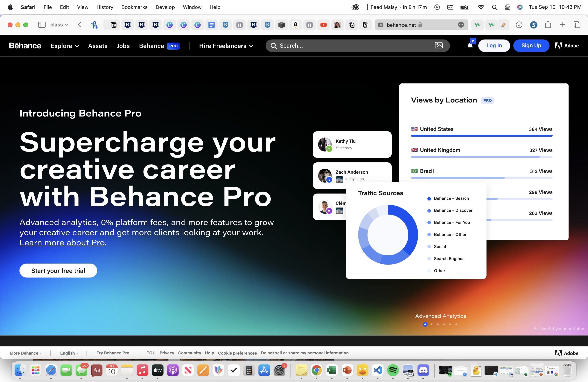Open the Develop menu
The height and width of the screenshot is (382, 588).
[165, 7]
